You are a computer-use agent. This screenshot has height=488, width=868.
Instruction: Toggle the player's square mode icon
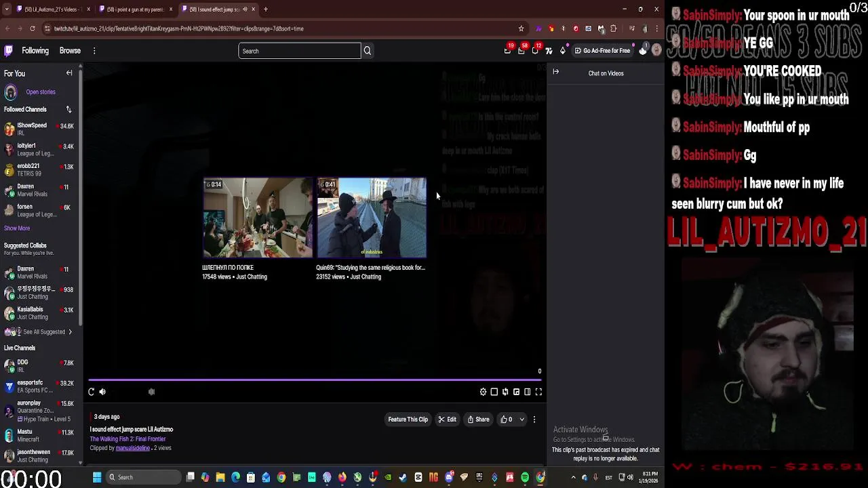click(494, 392)
